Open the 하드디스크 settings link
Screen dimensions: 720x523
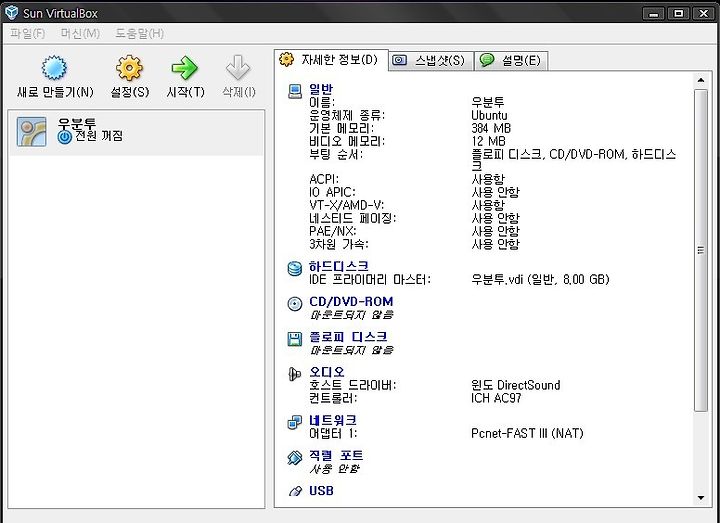click(338, 266)
